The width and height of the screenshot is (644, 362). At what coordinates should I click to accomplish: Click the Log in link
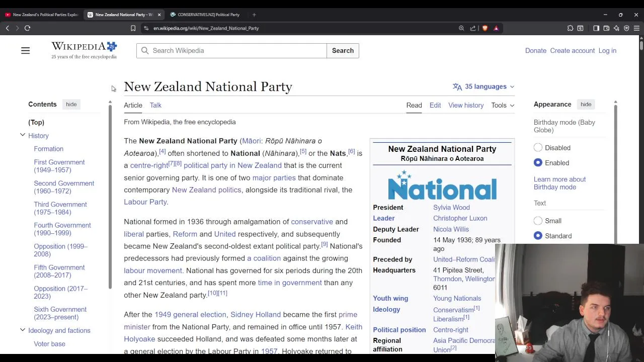[x=607, y=51]
